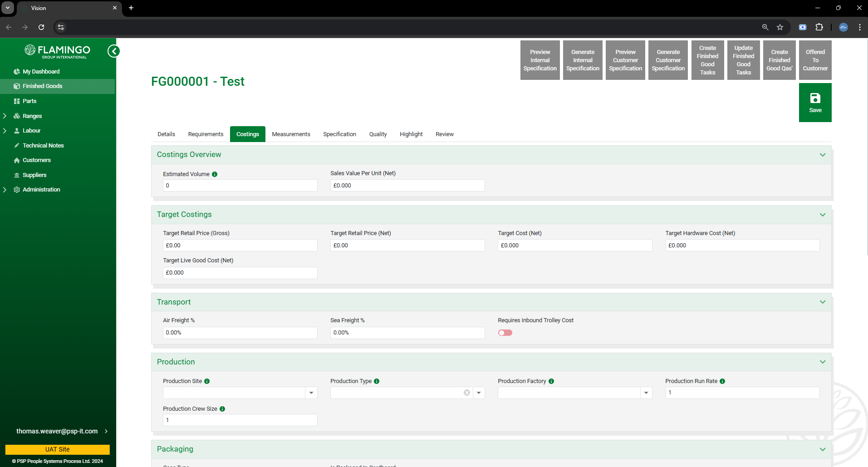Collapse the Costings Overview section
868x467 pixels.
823,155
